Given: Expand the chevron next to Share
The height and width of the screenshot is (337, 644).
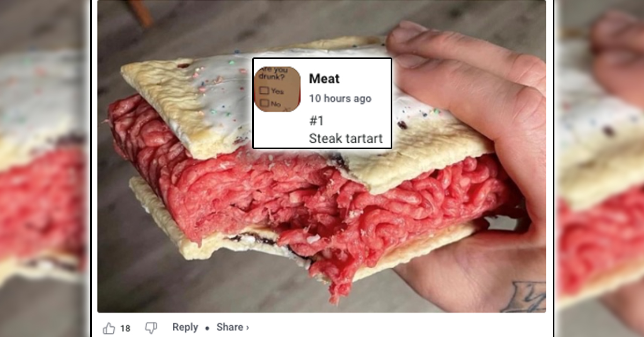Looking at the screenshot, I should (247, 327).
